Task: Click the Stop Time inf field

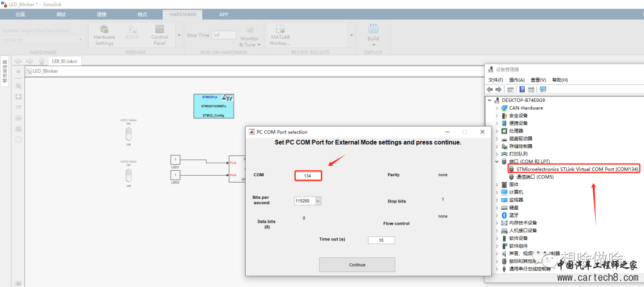Action: point(224,35)
